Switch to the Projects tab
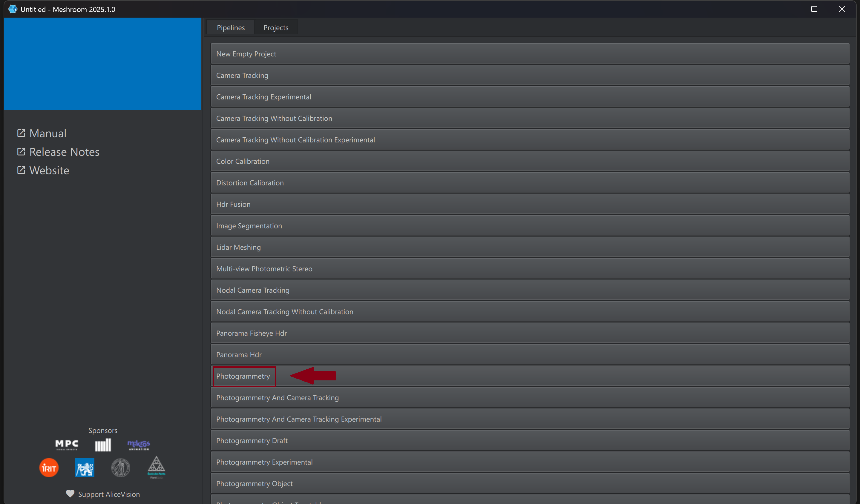This screenshot has width=860, height=504. [276, 27]
